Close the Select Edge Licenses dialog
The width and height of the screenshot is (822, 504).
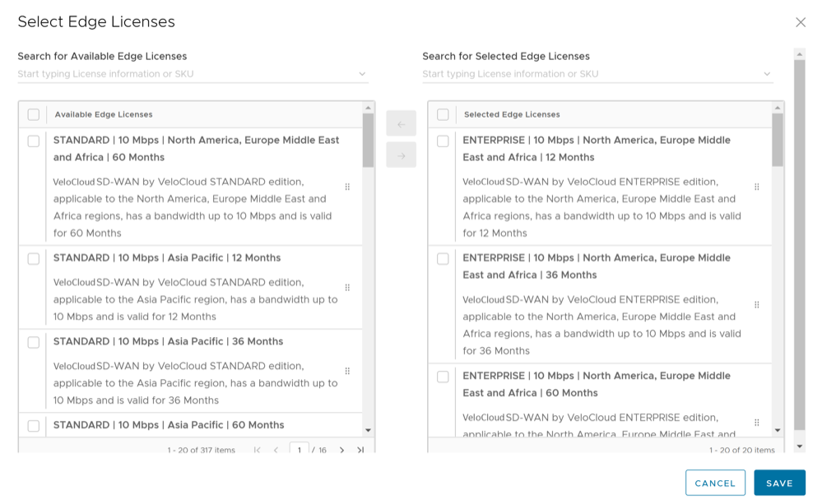pos(801,22)
